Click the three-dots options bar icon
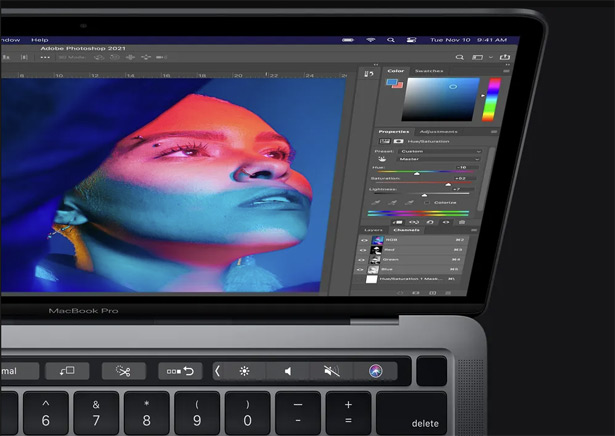This screenshot has height=436, width=615. [x=45, y=57]
